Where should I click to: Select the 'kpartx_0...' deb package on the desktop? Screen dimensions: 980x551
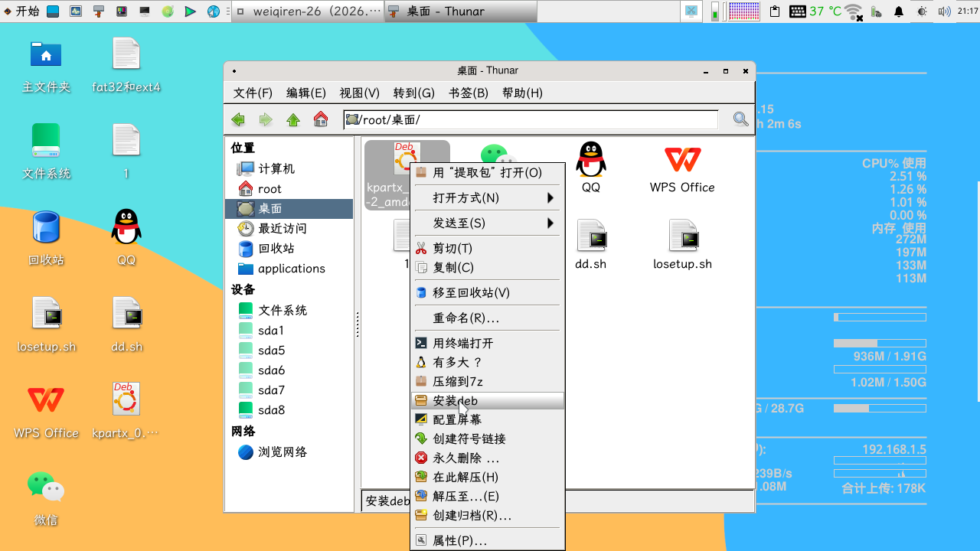126,411
